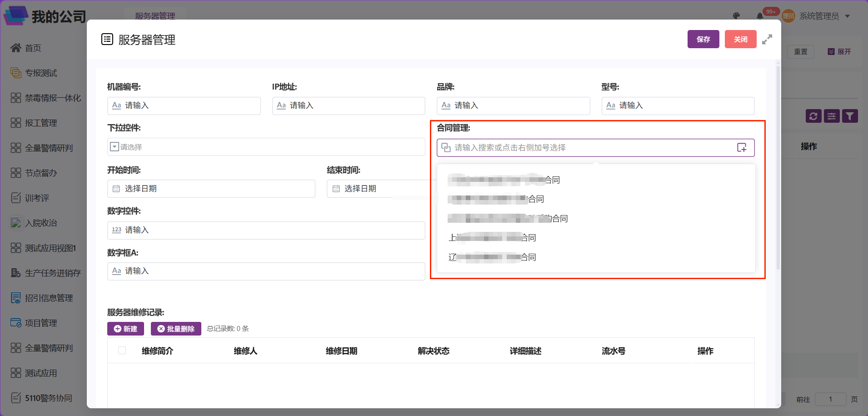Click the 机器编号 input field
This screenshot has height=416, width=868.
pyautogui.click(x=184, y=105)
